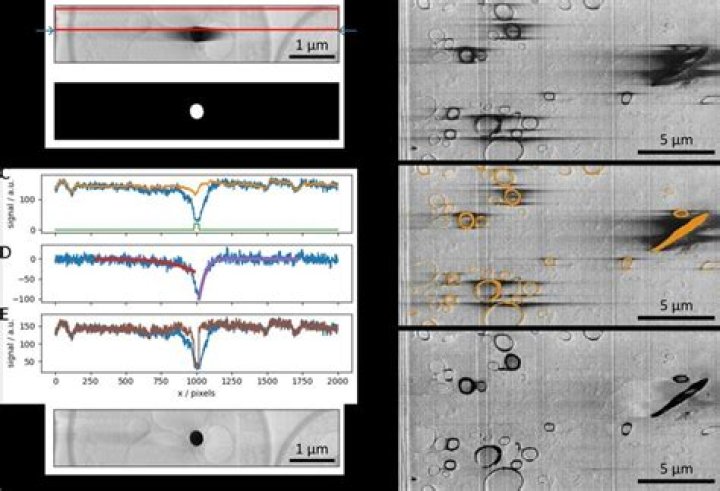720x491 pixels.
Task: Click the green baseline line in plot C
Action: (x=197, y=229)
